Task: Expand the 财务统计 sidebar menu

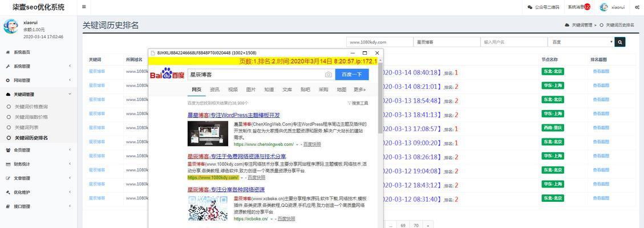Action: click(38, 164)
